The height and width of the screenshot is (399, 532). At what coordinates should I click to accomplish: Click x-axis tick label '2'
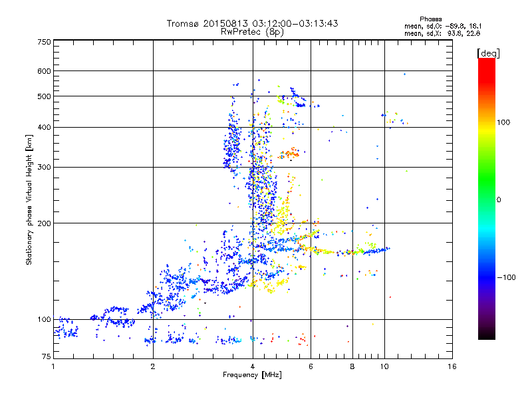[153, 366]
